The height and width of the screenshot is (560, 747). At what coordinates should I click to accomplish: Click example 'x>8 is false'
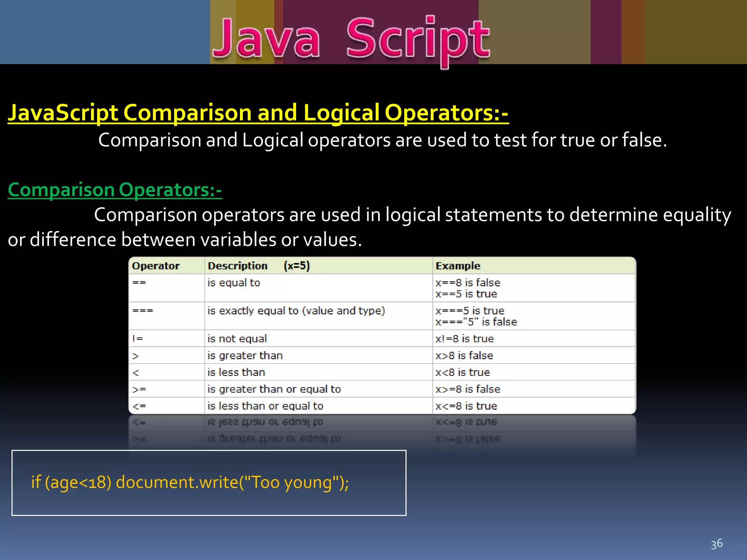464,355
